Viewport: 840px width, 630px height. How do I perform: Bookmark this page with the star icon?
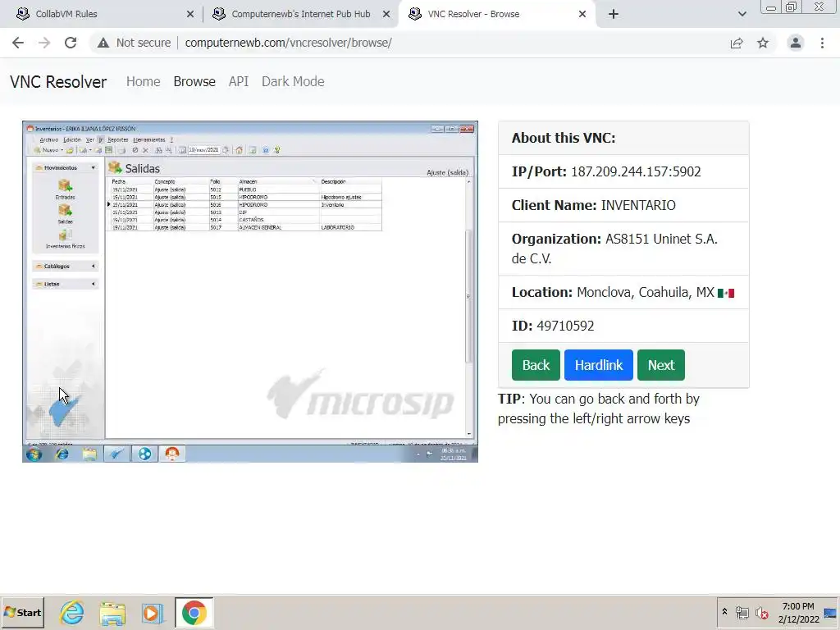tap(763, 43)
